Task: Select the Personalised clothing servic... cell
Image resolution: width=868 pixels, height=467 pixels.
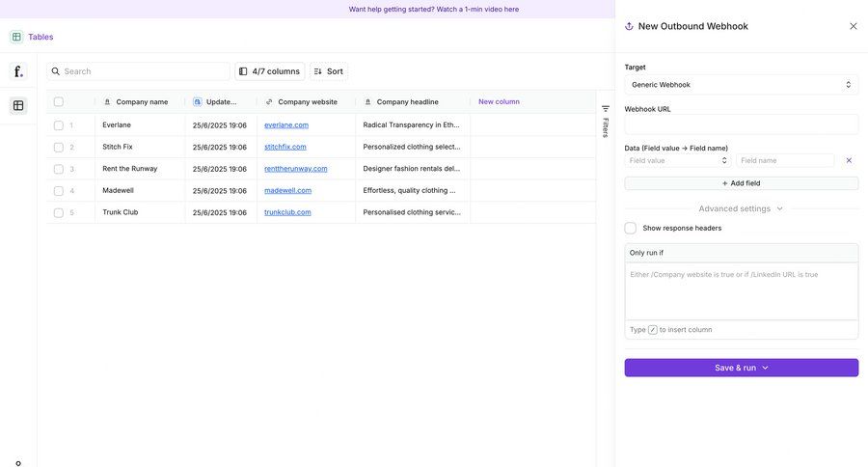Action: point(413,212)
